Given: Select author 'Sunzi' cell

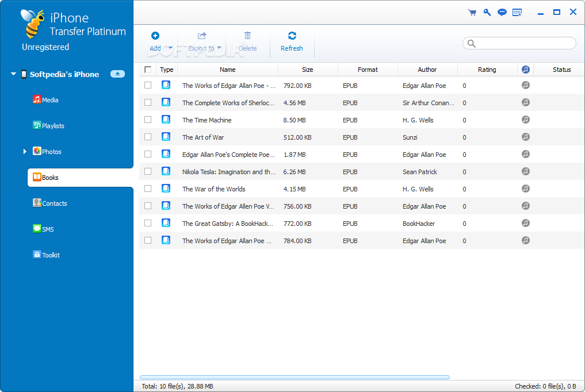Looking at the screenshot, I should (410, 137).
